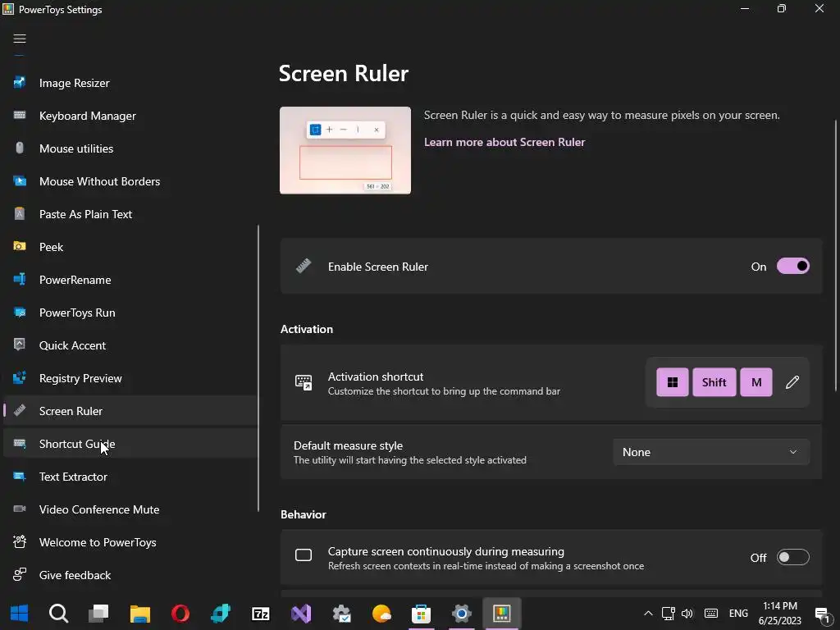840x630 pixels.
Task: Open Visual Studio from taskbar
Action: (300, 613)
